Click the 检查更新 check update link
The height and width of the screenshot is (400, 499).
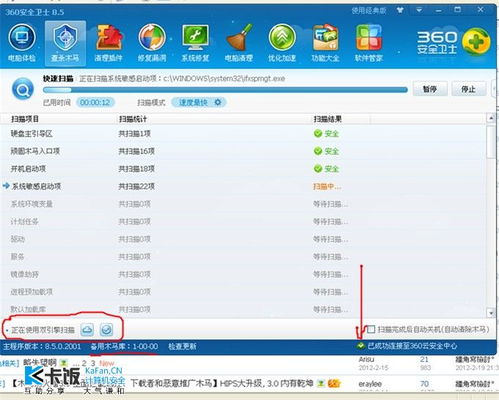tap(182, 347)
